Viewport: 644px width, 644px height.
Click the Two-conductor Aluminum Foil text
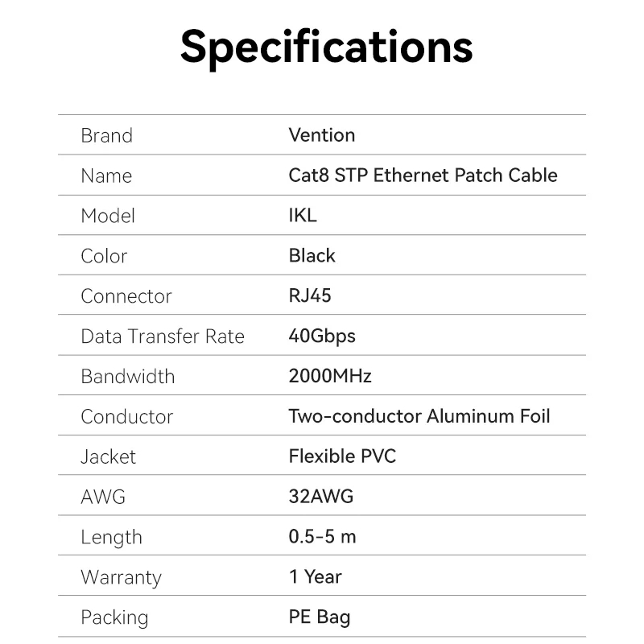419,416
